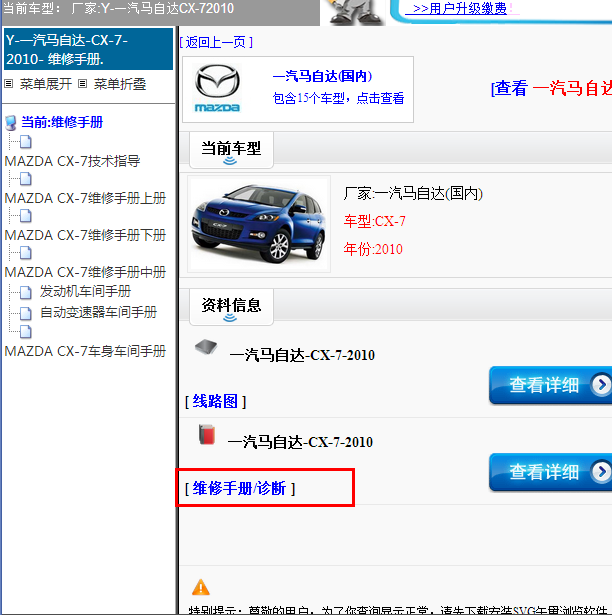Click 查看详细 button for 线路图
The height and width of the screenshot is (615, 612).
click(x=550, y=385)
